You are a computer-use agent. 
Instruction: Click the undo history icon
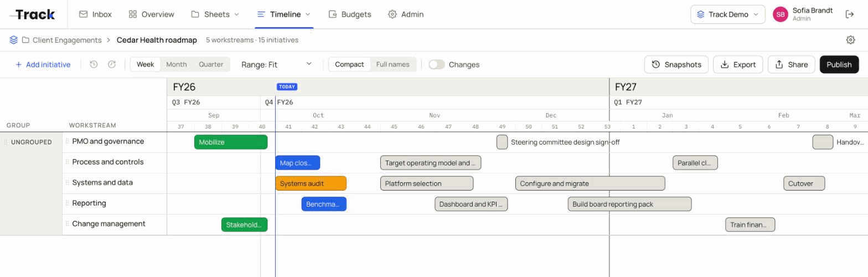click(x=94, y=64)
